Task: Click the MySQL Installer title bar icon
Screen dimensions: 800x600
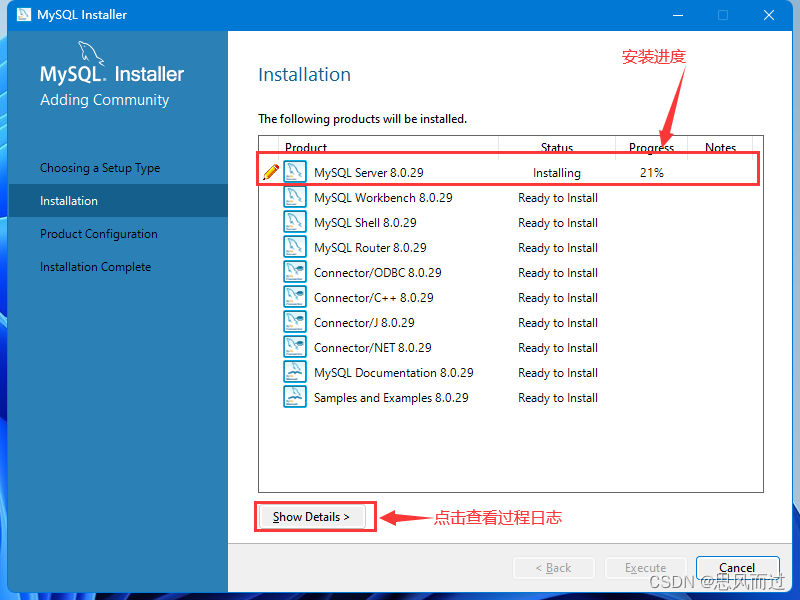Action: coord(23,14)
